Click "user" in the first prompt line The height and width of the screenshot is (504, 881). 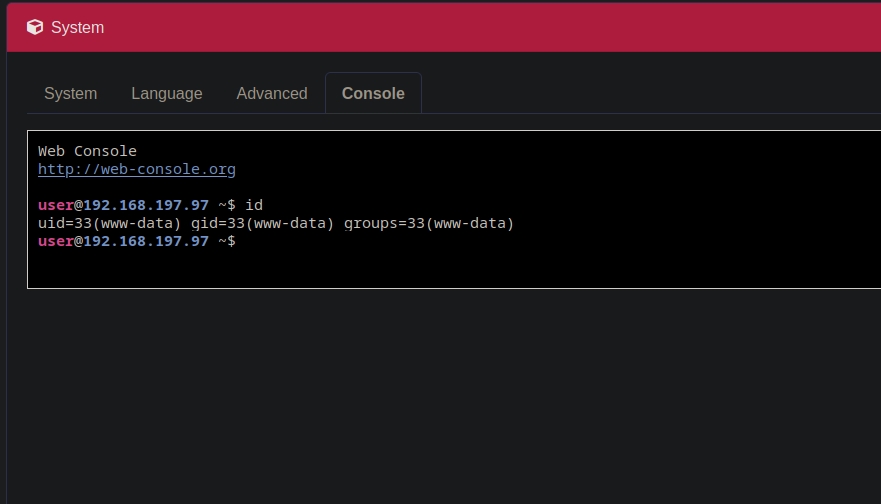point(55,205)
